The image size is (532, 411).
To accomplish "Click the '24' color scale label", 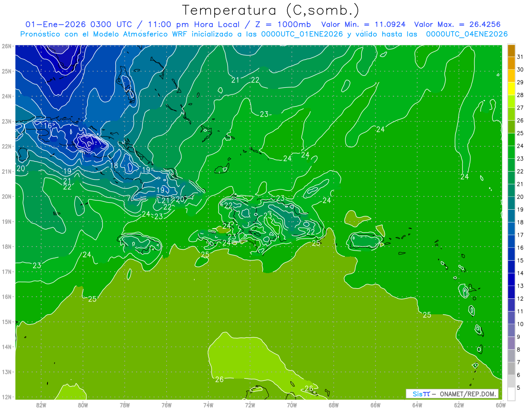I will tap(520, 146).
